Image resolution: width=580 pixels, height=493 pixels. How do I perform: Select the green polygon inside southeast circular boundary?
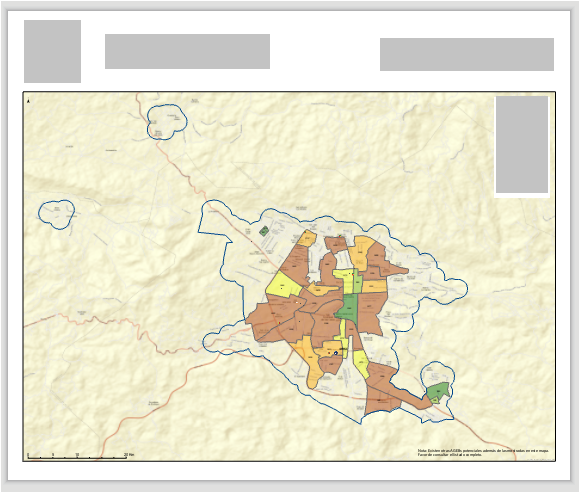[x=438, y=391]
